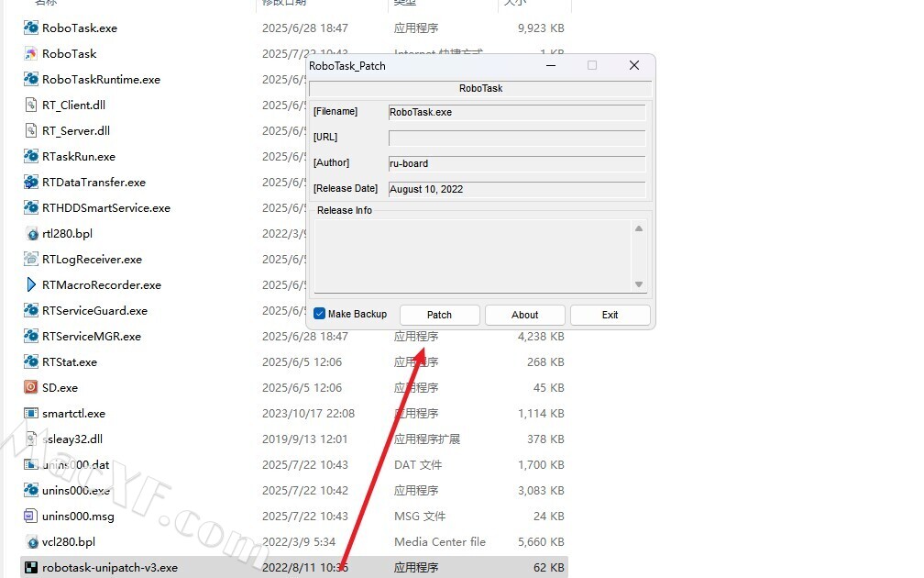Viewport: 924px width, 578px height.
Task: Select the RTServiceMGR.exe file name
Action: click(92, 336)
